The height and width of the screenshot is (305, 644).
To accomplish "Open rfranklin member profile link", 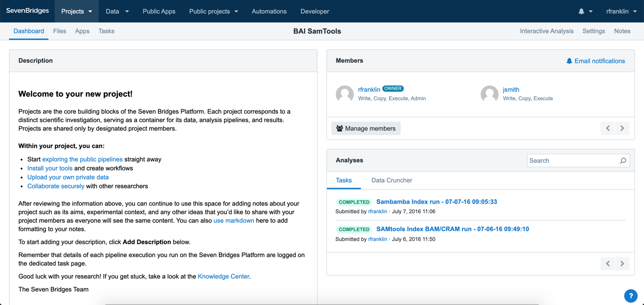I will click(369, 89).
